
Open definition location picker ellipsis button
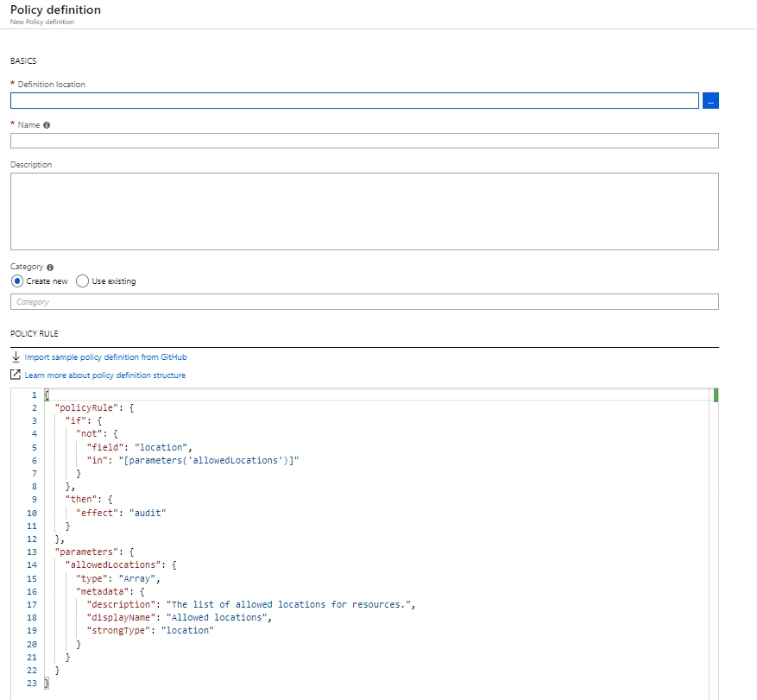(x=710, y=100)
